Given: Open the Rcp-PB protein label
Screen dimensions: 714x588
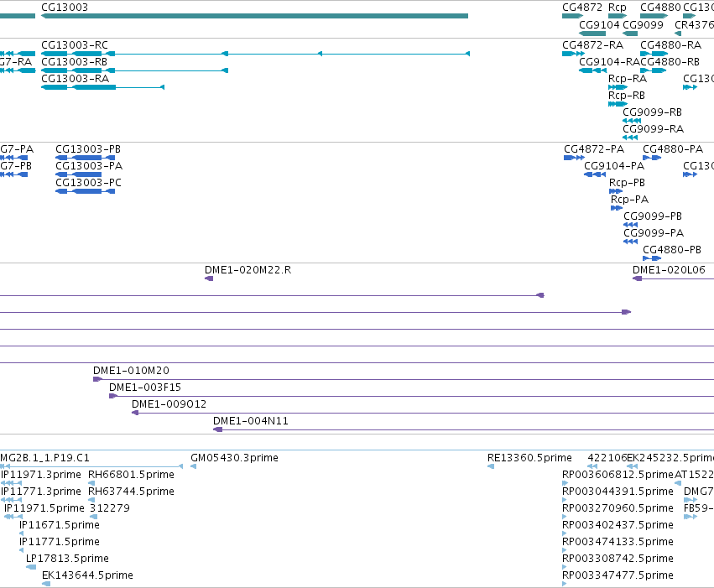Looking at the screenshot, I should tap(627, 183).
